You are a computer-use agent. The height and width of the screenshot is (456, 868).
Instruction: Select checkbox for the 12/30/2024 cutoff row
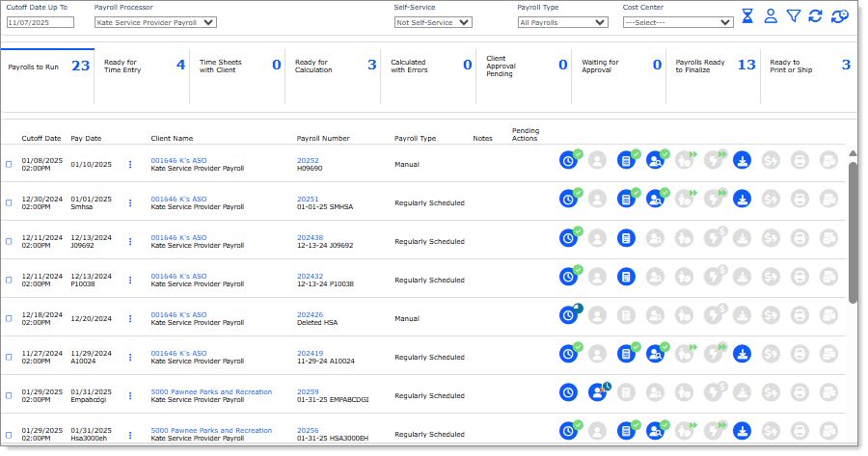click(9, 202)
